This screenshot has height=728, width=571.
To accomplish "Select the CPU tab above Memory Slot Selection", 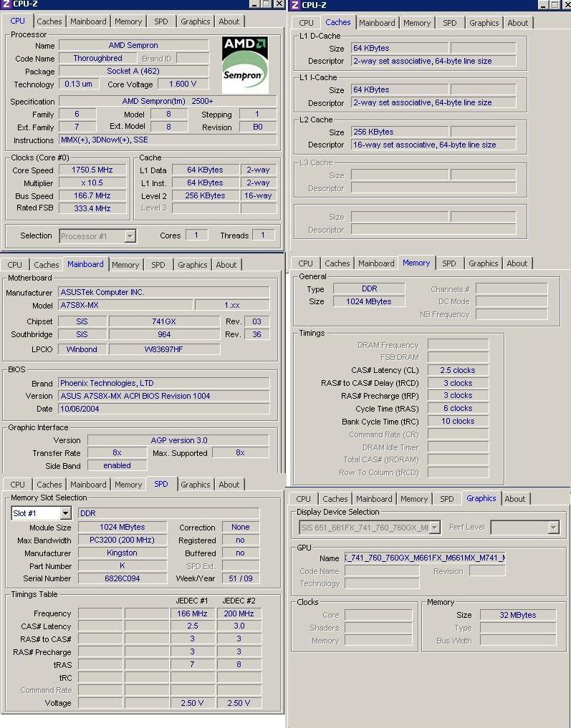I will (18, 484).
